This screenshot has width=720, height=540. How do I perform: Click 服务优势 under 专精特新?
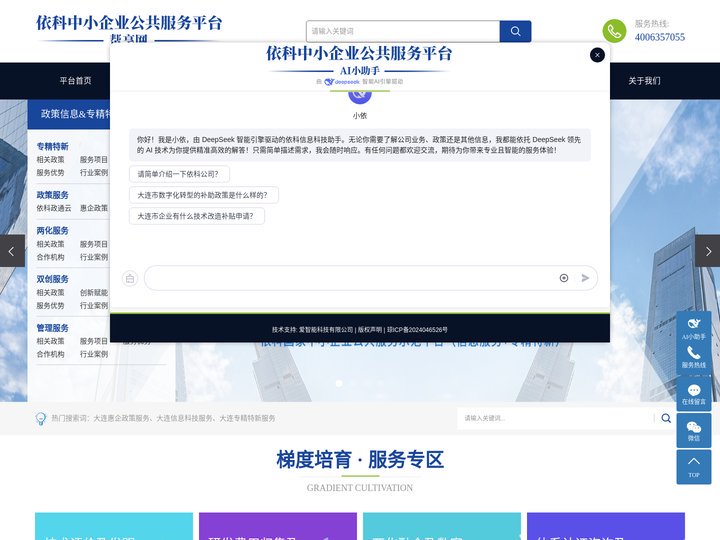coord(51,173)
